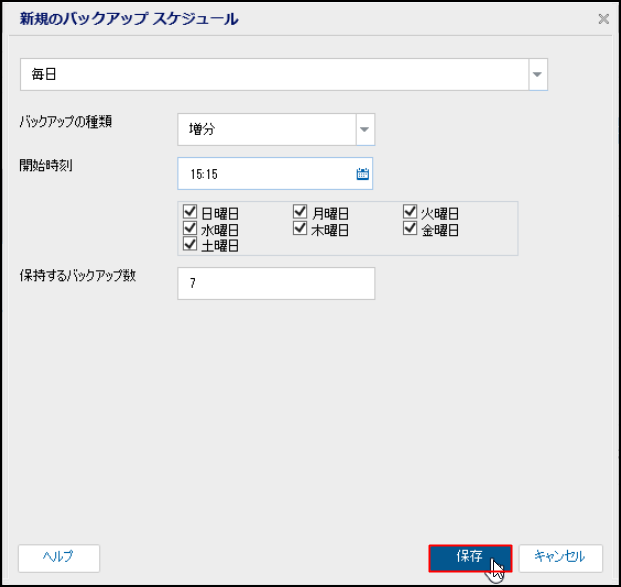Click the time picker icon in start time field
The width and height of the screenshot is (621, 587).
(362, 174)
